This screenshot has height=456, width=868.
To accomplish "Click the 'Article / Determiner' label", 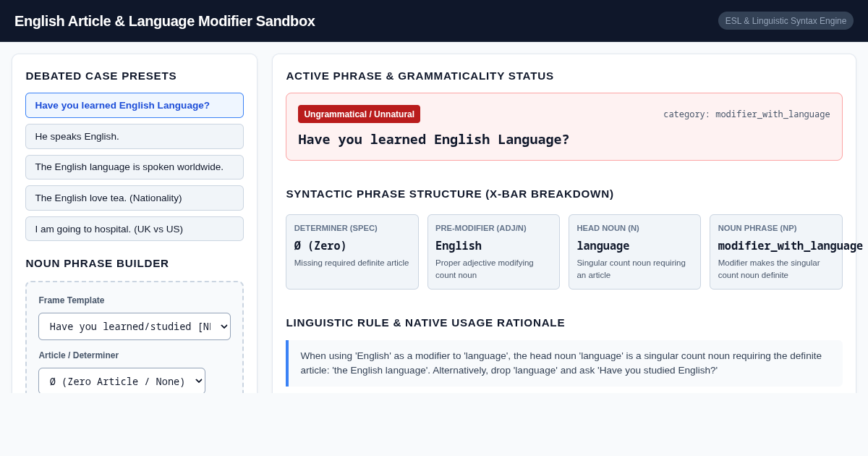I will pos(79,355).
